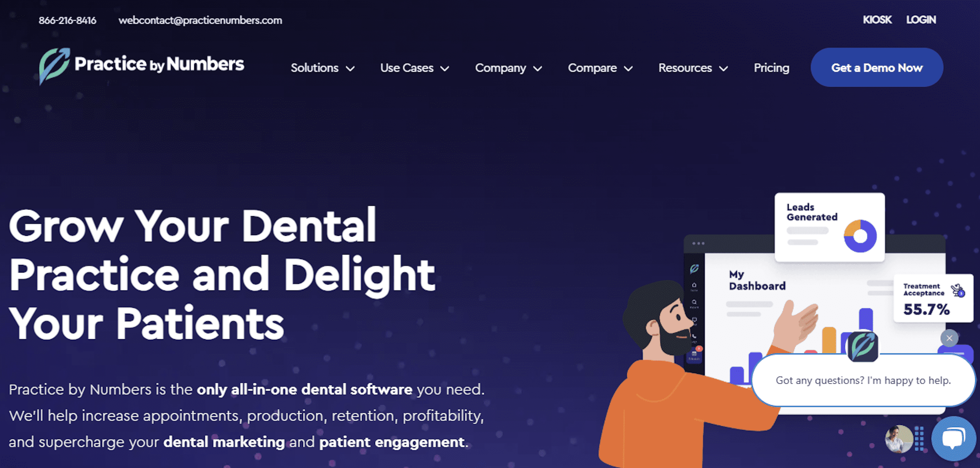The width and height of the screenshot is (980, 468).
Task: Click the support agent photo thumbnail
Action: pos(899,439)
